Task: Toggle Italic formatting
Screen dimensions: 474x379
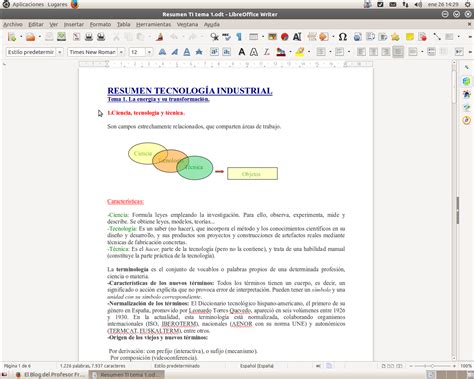Action: (x=175, y=52)
